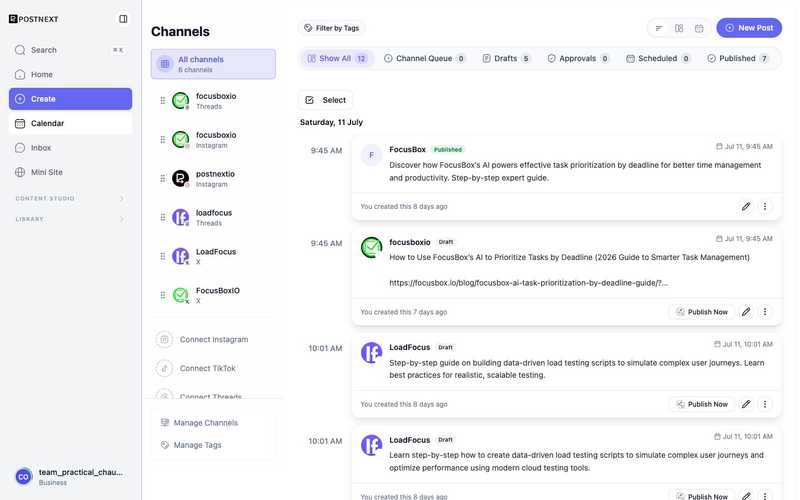Click Publish Now on focusboxio draft
This screenshot has height=500, width=800.
click(x=702, y=312)
